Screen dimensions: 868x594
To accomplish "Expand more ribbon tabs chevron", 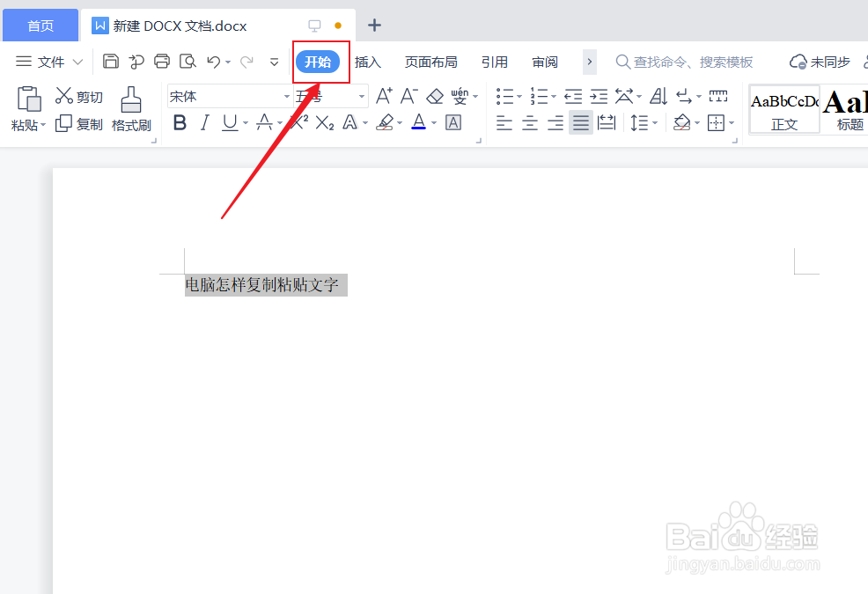I will [590, 62].
